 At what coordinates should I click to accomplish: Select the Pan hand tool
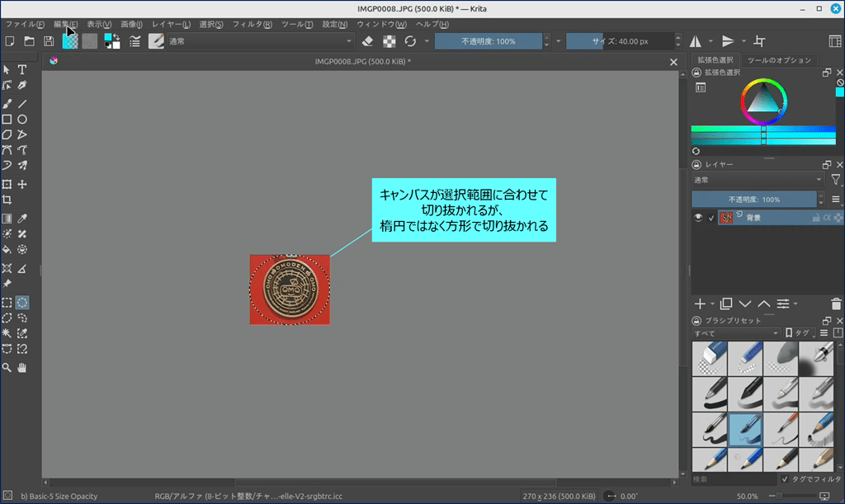(x=22, y=367)
